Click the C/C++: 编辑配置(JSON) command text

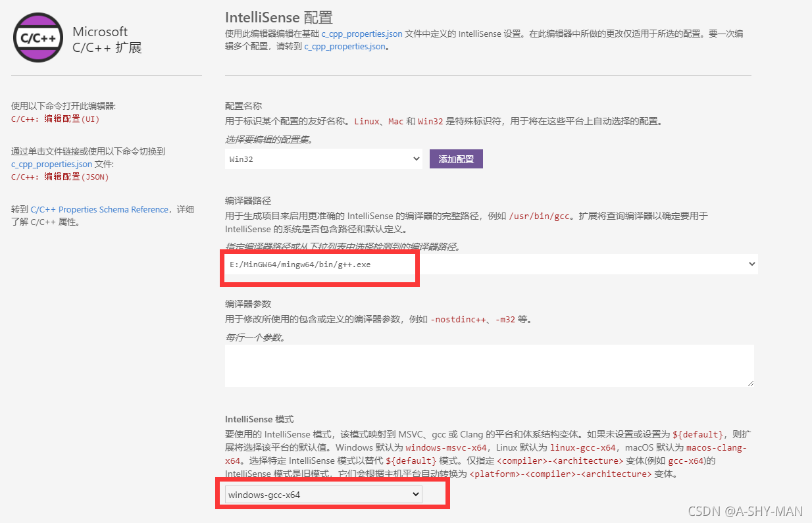coord(60,176)
